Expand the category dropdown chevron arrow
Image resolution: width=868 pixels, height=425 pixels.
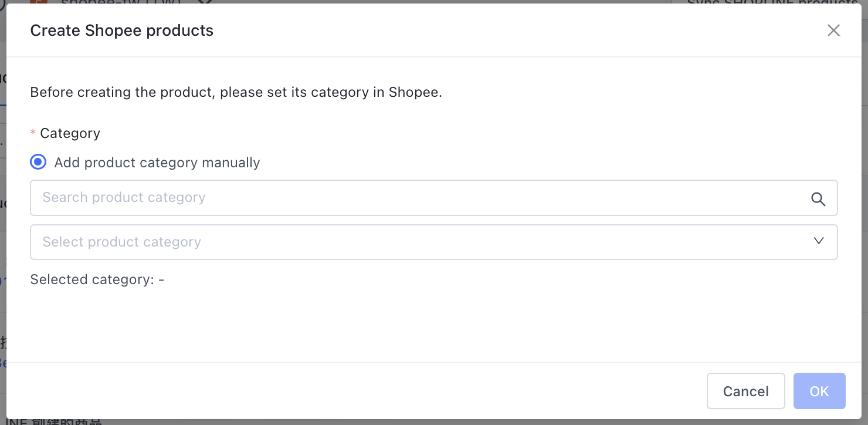pyautogui.click(x=819, y=241)
